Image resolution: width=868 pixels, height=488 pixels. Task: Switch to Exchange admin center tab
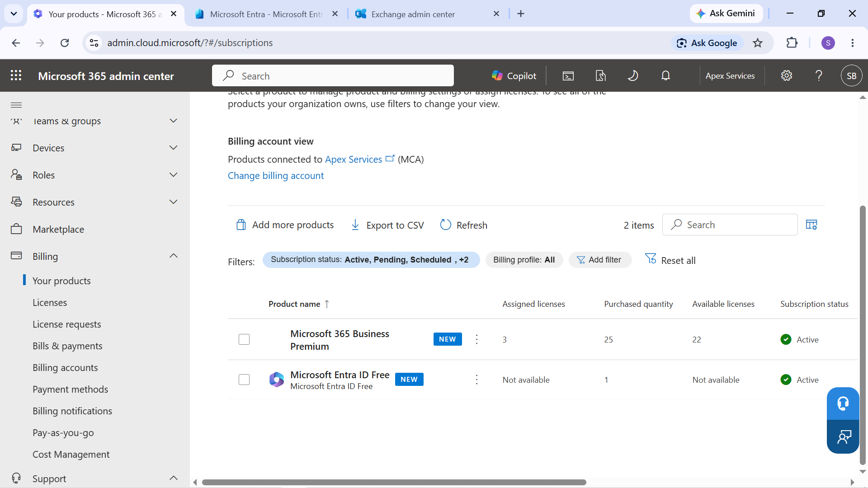(428, 14)
